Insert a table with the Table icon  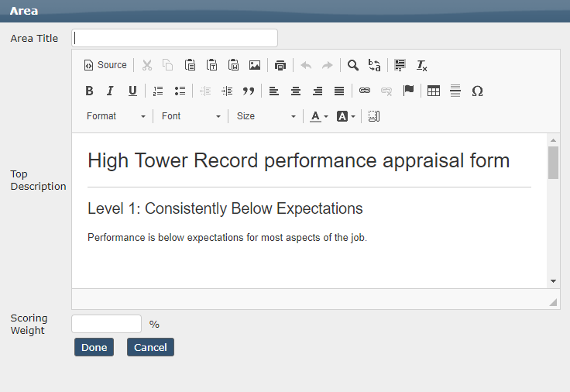pyautogui.click(x=434, y=91)
